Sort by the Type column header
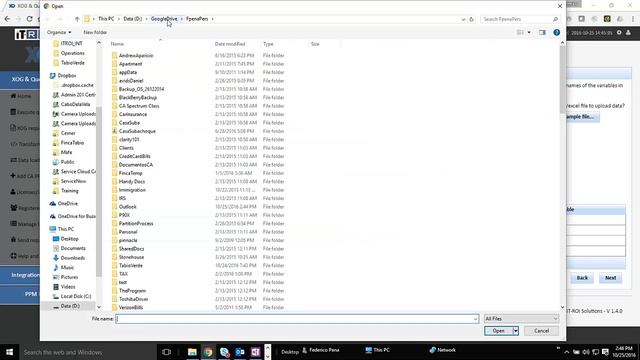Screen dimensions: 640x360 point(268,44)
